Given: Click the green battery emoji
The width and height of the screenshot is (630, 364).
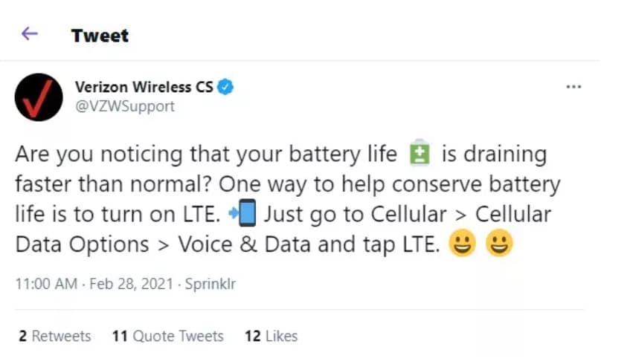Looking at the screenshot, I should coord(420,155).
